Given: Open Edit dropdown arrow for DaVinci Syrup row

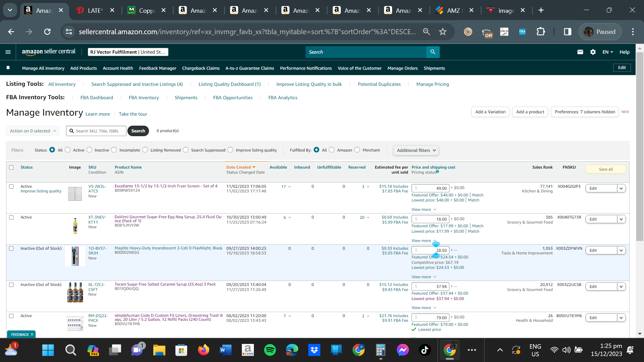Looking at the screenshot, I should [x=621, y=219].
